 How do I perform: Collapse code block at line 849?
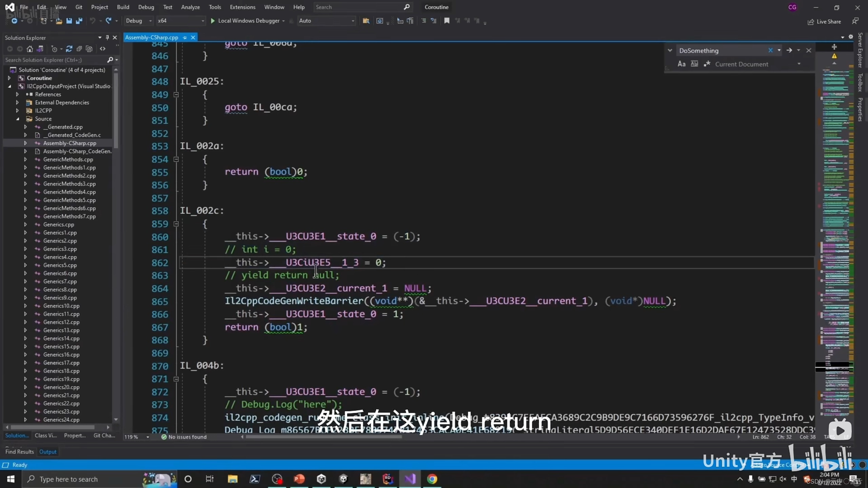[176, 95]
